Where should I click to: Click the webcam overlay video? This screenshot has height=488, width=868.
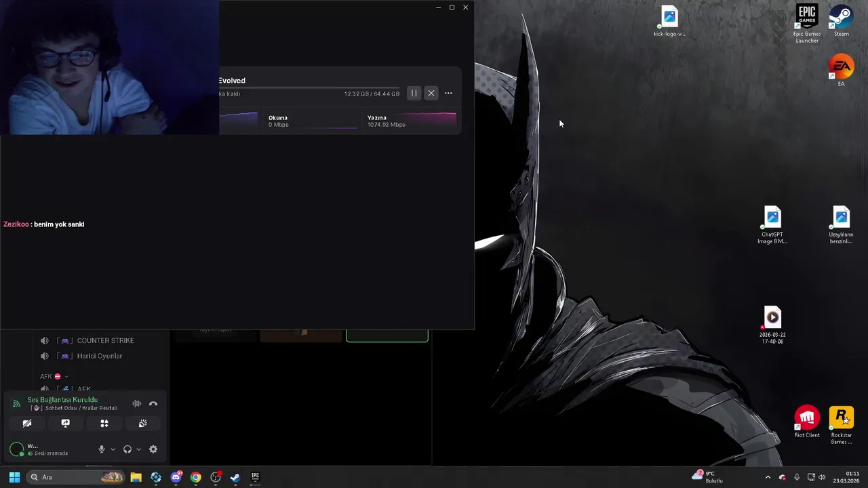pyautogui.click(x=109, y=67)
